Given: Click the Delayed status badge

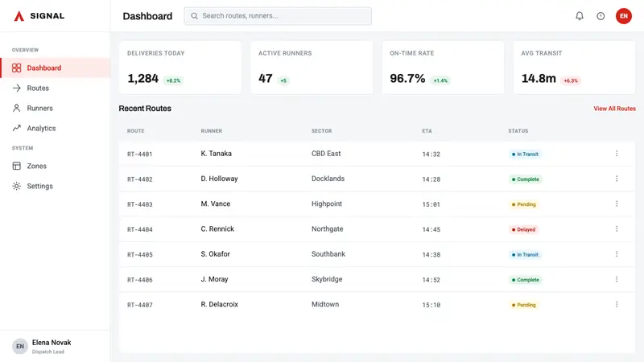Looking at the screenshot, I should pyautogui.click(x=523, y=229).
